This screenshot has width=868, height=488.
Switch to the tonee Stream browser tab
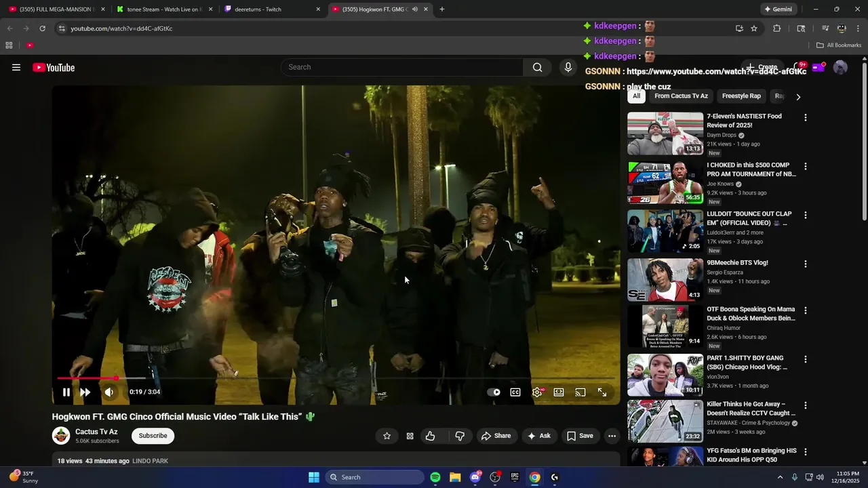tap(165, 9)
